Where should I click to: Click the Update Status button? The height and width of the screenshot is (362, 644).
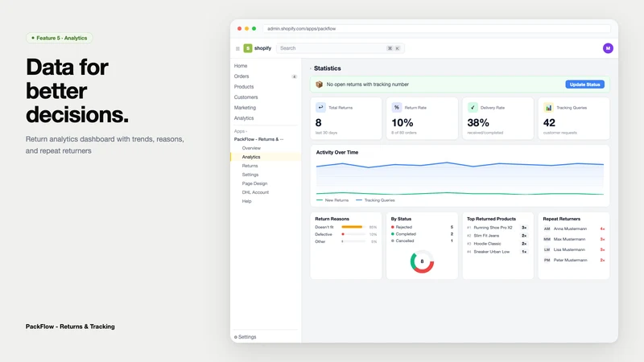click(584, 84)
